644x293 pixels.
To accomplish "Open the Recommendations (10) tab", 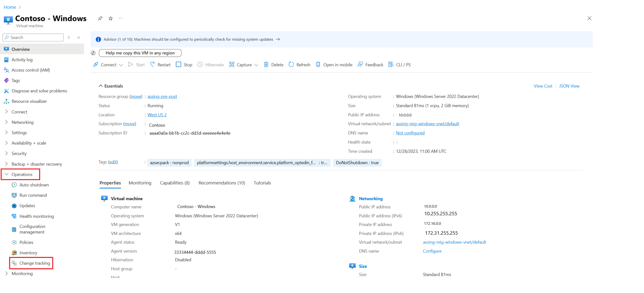I will point(222,183).
